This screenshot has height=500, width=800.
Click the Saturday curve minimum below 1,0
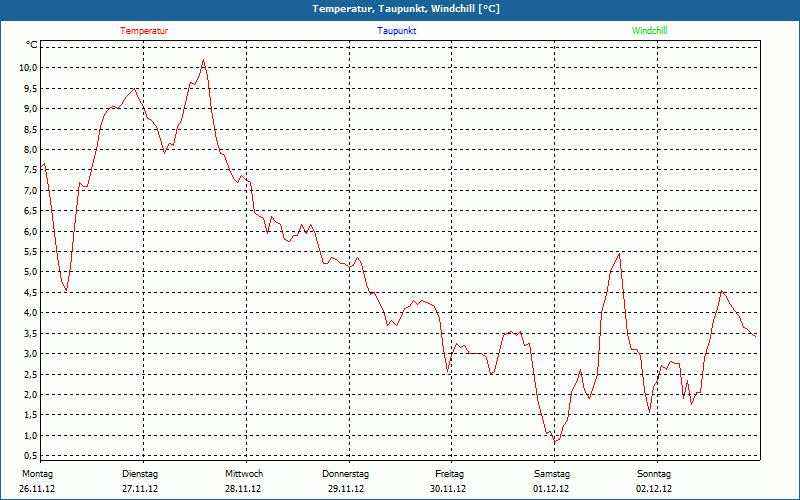pyautogui.click(x=556, y=441)
